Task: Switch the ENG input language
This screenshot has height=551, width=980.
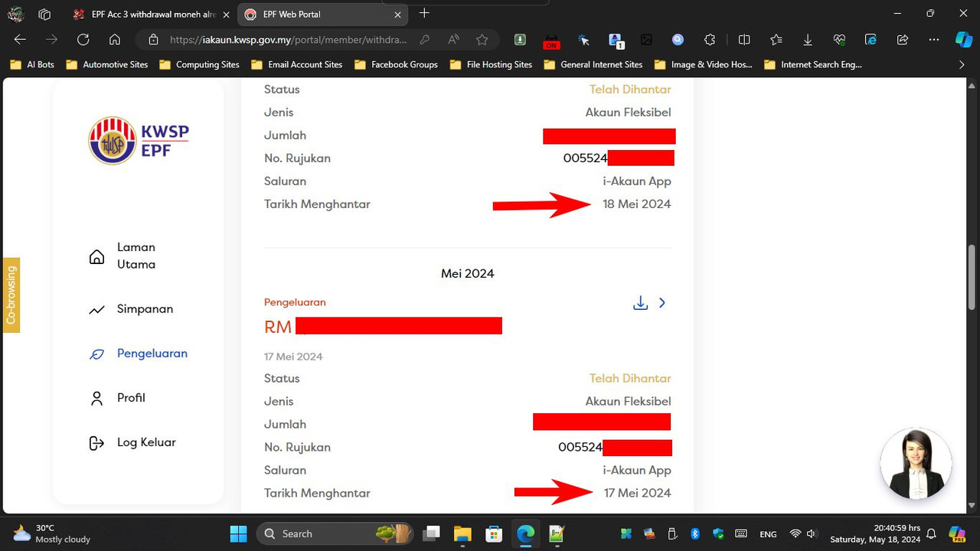Action: tap(768, 534)
